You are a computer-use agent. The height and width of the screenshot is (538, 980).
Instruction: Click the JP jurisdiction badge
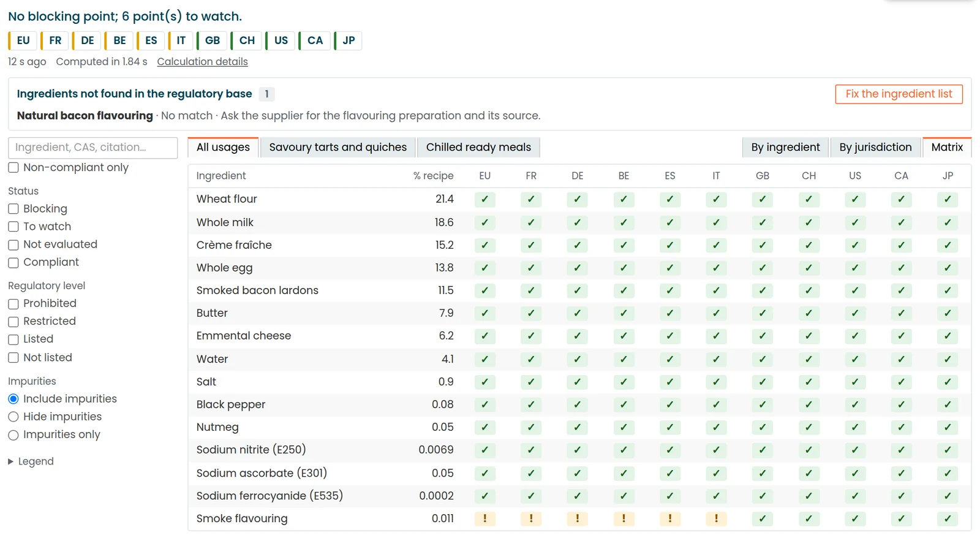coord(348,40)
